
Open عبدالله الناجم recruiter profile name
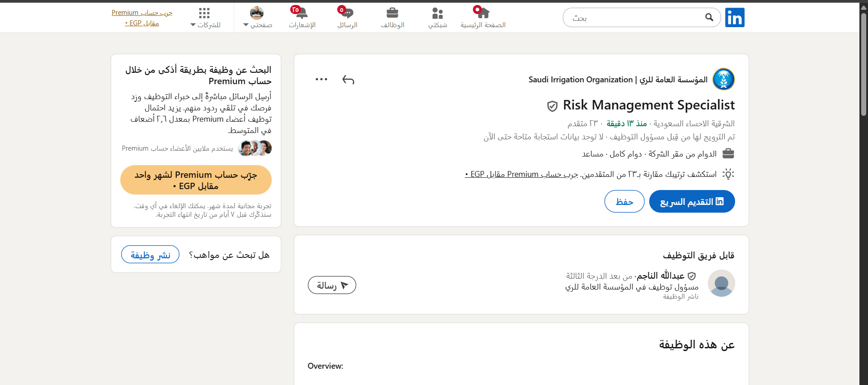pyautogui.click(x=660, y=276)
